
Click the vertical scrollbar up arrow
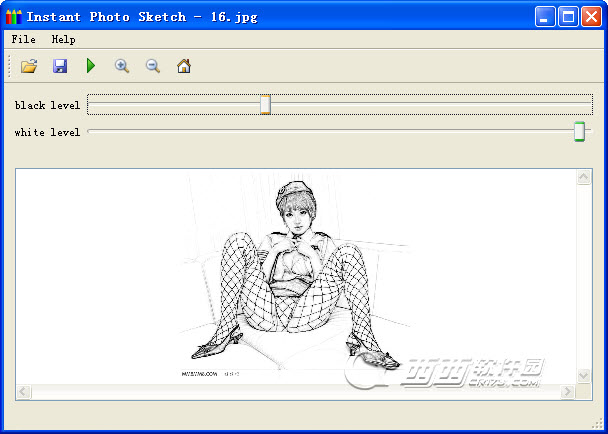584,178
